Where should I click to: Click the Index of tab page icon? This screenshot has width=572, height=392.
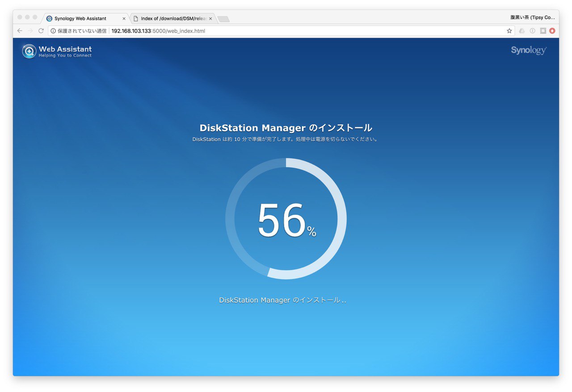point(136,19)
